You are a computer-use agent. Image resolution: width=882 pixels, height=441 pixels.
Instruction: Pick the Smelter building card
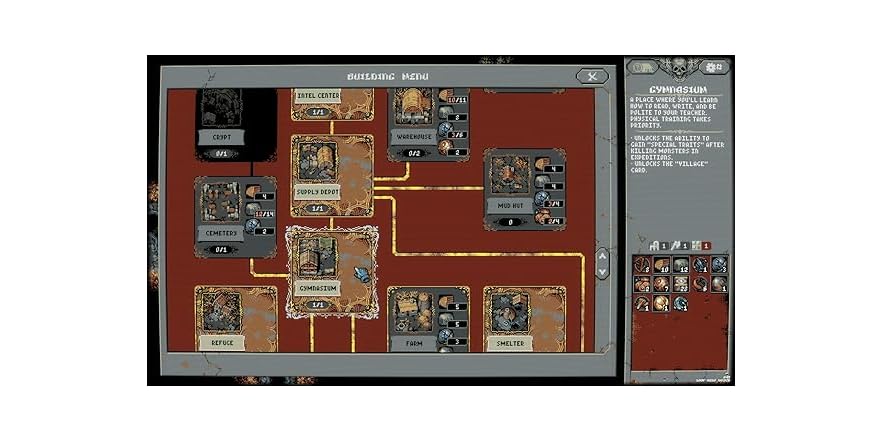(524, 320)
